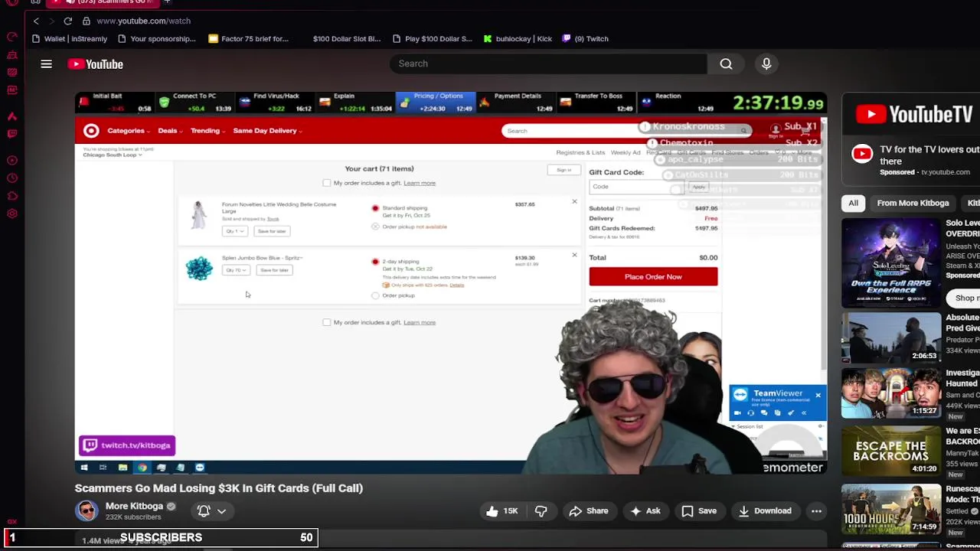Click the Ask button below the video
This screenshot has height=551, width=980.
pos(644,511)
